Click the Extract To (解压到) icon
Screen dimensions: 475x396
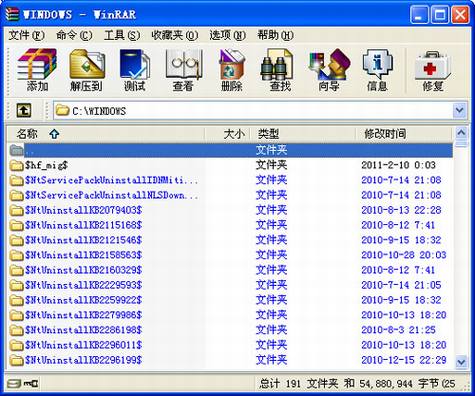[86, 70]
